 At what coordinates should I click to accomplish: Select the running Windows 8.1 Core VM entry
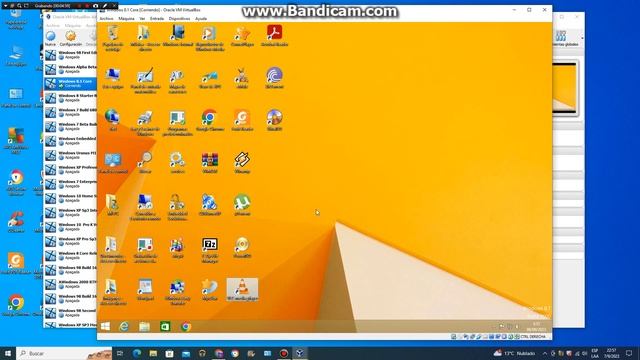pos(70,84)
